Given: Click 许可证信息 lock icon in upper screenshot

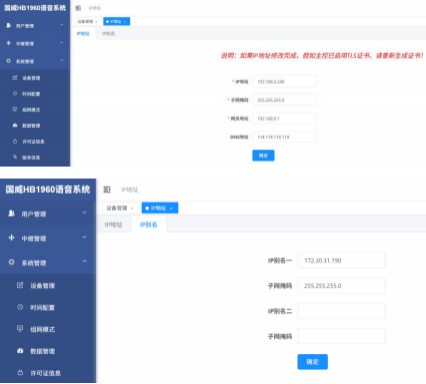Looking at the screenshot, I should [15, 141].
